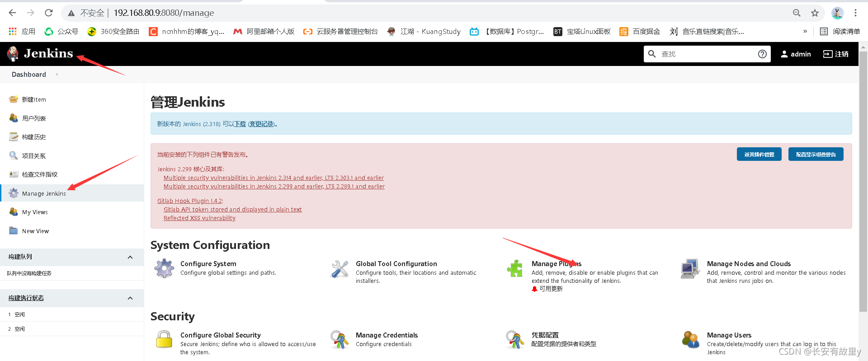
Task: Expand the Dashboard breadcrumb arrow
Action: pyautogui.click(x=57, y=75)
